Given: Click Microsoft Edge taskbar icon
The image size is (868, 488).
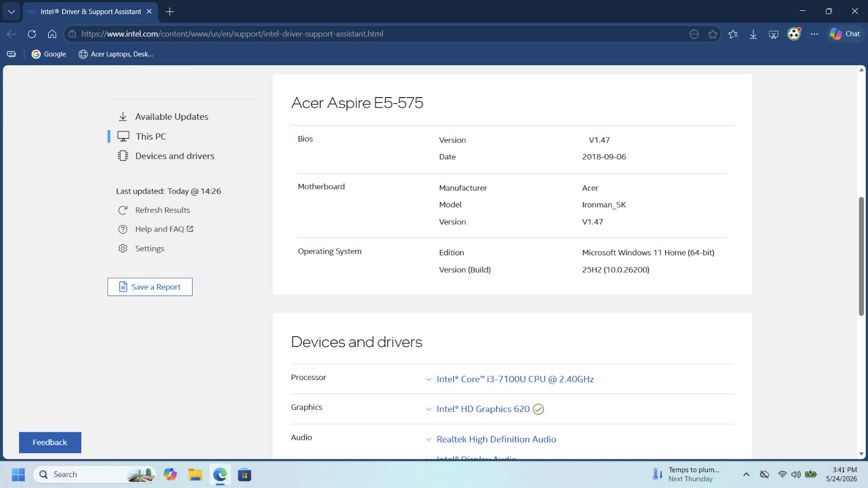Looking at the screenshot, I should click(220, 475).
